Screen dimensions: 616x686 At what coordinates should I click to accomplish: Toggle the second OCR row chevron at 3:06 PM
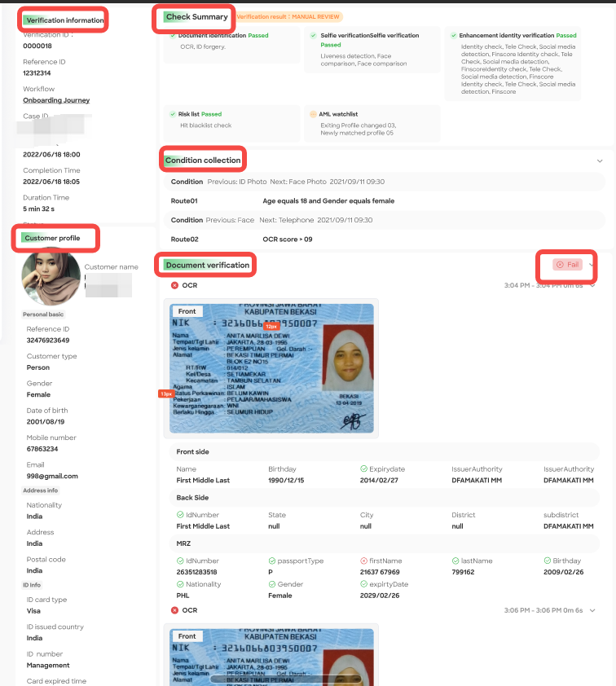pos(592,610)
